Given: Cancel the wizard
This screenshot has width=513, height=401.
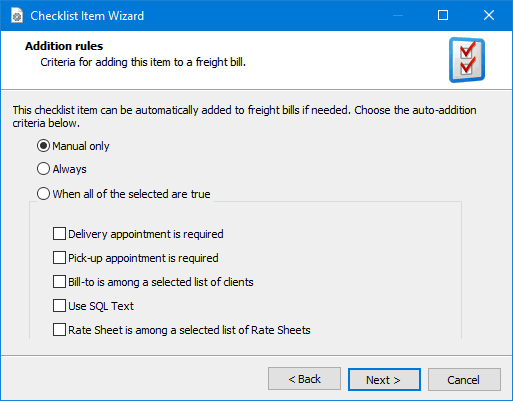Looking at the screenshot, I should tap(464, 379).
